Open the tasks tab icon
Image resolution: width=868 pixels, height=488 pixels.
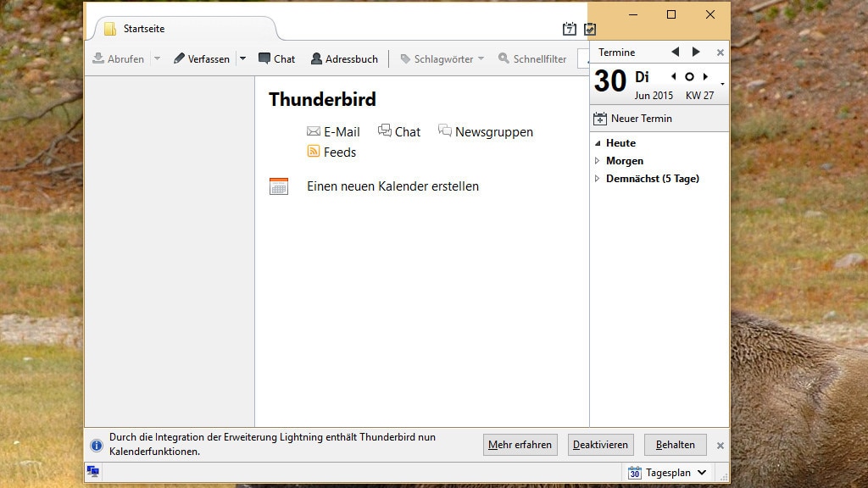(x=590, y=29)
